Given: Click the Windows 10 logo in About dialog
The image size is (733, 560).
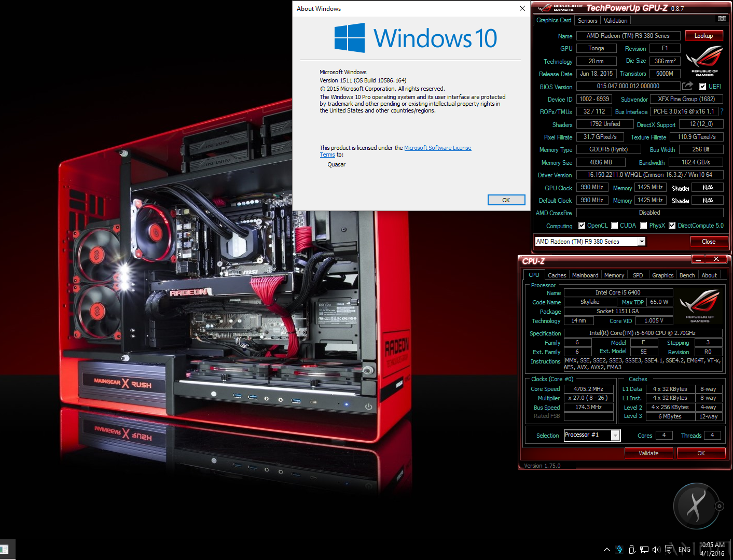Looking at the screenshot, I should click(416, 38).
